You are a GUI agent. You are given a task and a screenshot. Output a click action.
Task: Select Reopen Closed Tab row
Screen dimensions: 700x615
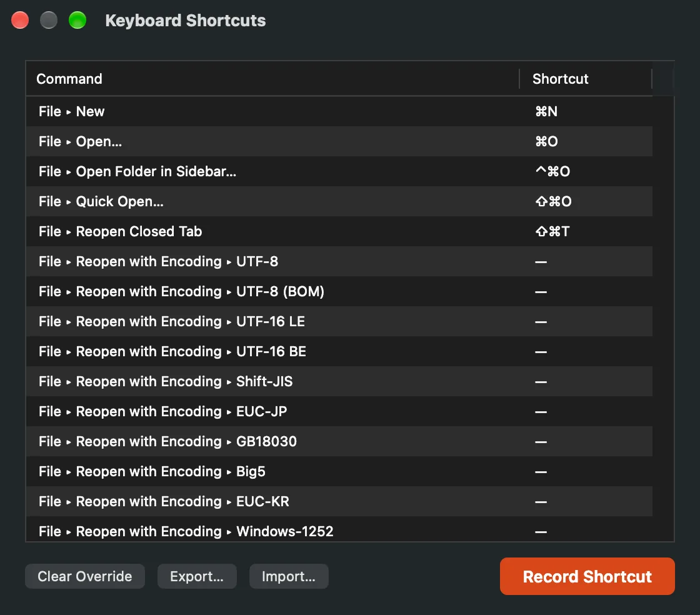click(339, 231)
